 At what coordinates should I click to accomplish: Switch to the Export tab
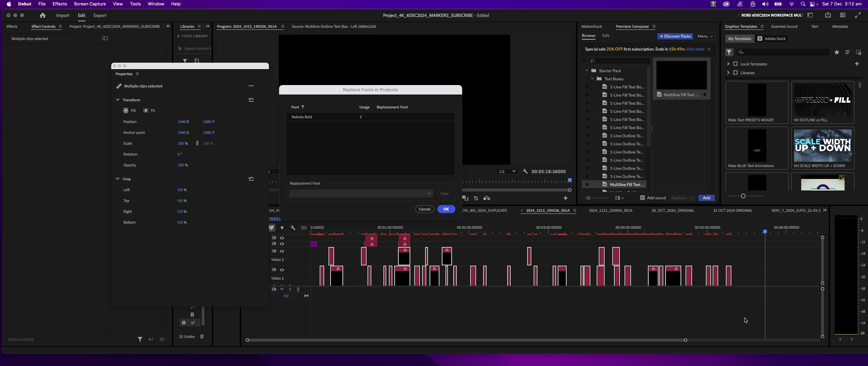[100, 15]
